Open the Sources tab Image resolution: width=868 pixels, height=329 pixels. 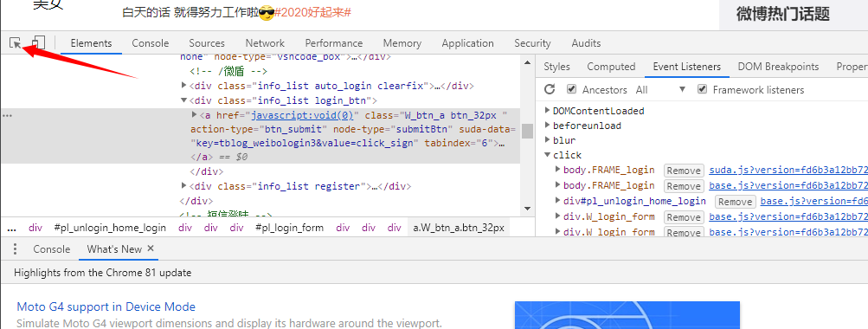[207, 43]
